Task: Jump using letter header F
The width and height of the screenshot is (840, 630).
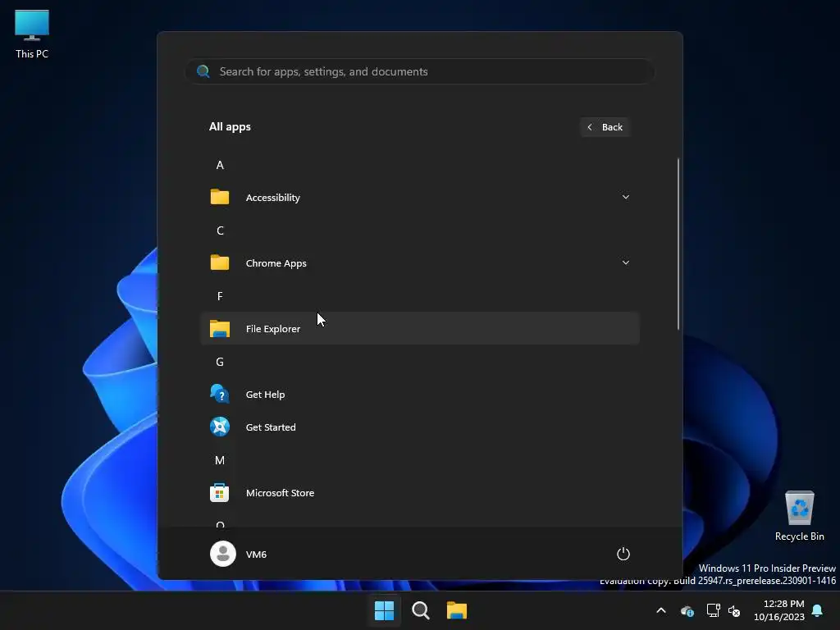Action: tap(220, 296)
